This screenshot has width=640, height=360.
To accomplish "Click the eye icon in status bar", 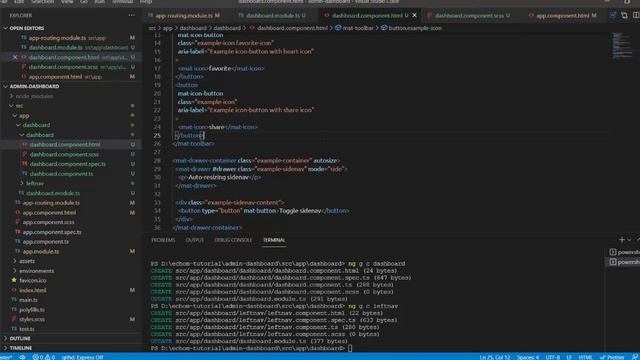I will (x=22, y=357).
